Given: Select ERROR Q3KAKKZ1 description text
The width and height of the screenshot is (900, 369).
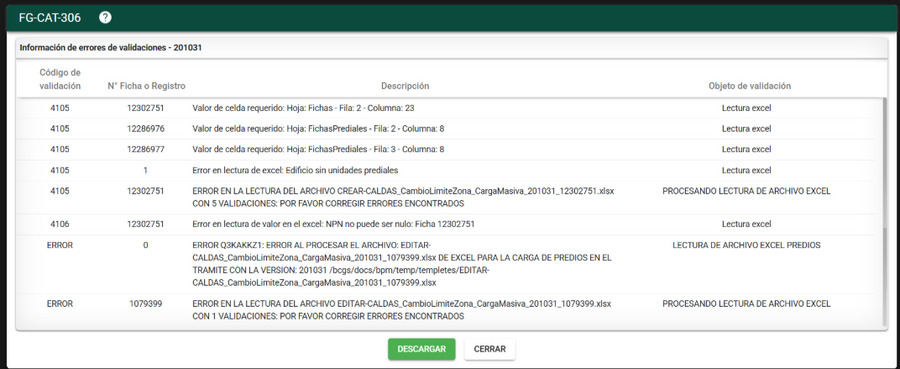Looking at the screenshot, I should coord(402,264).
